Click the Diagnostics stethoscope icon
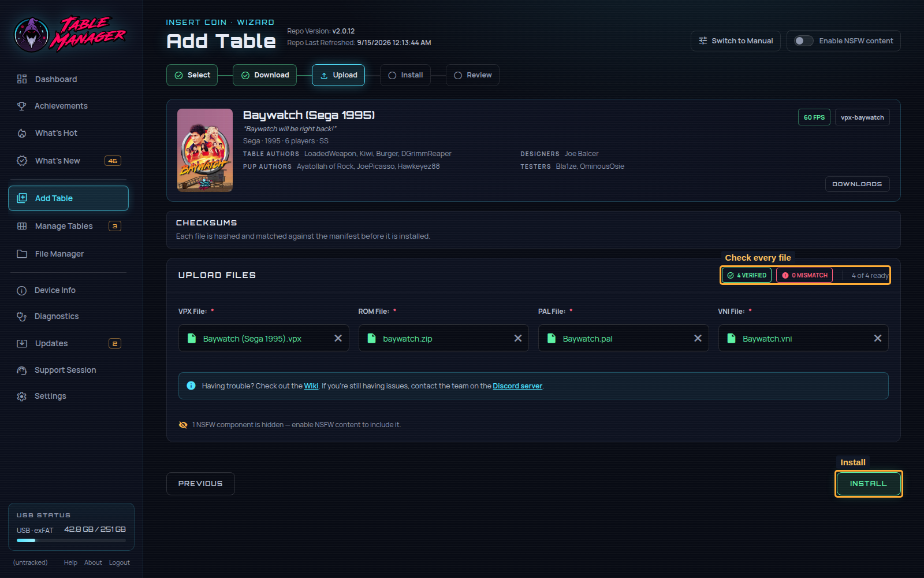The image size is (924, 578). pos(22,317)
